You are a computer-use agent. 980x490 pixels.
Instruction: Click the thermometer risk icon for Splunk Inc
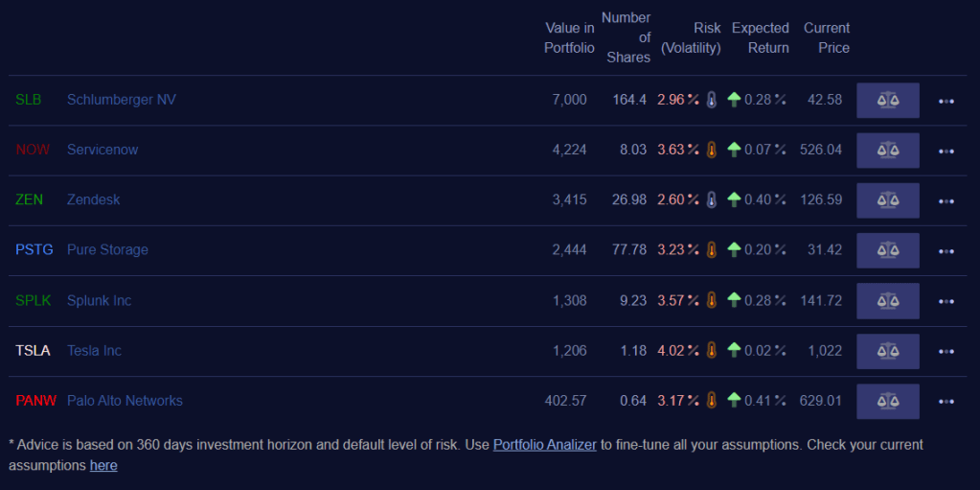pos(711,301)
